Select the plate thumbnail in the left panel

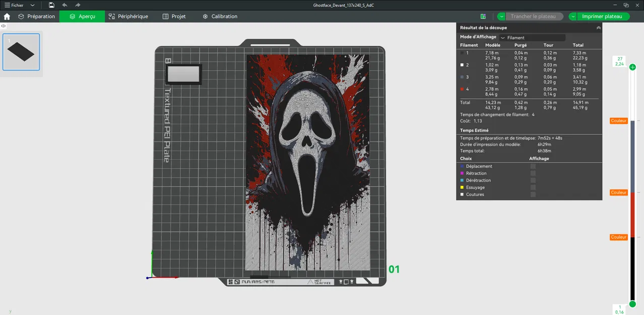point(21,51)
